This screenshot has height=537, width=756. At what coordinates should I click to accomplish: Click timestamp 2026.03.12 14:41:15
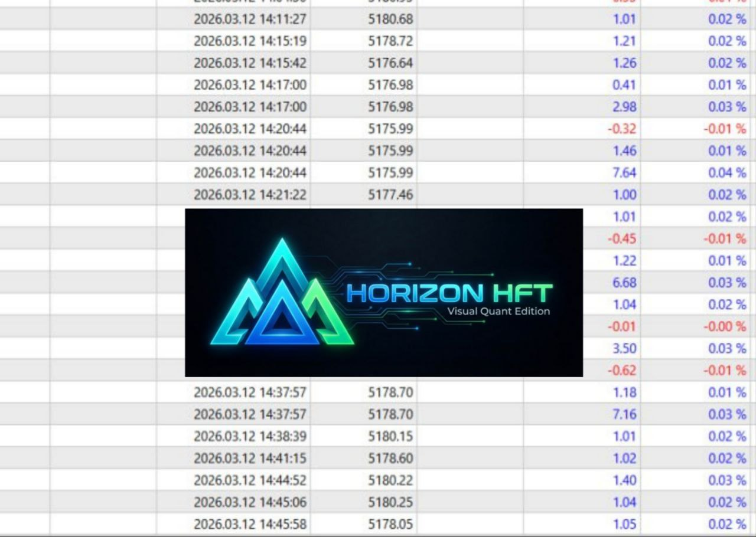[250, 458]
